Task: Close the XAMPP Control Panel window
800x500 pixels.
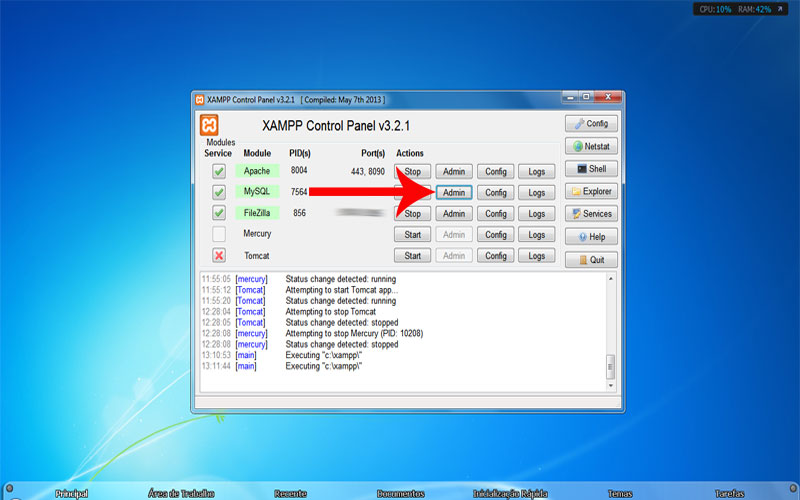Action: tap(608, 97)
